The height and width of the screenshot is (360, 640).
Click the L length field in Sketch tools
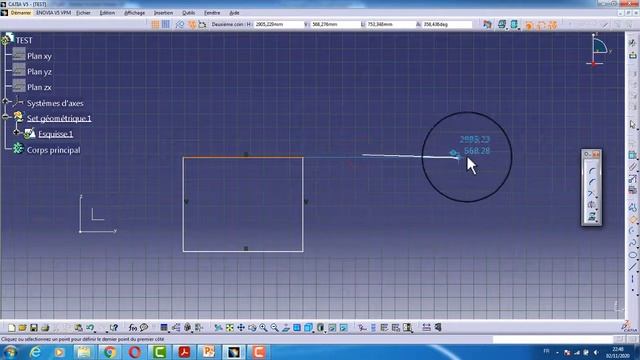(x=391, y=24)
